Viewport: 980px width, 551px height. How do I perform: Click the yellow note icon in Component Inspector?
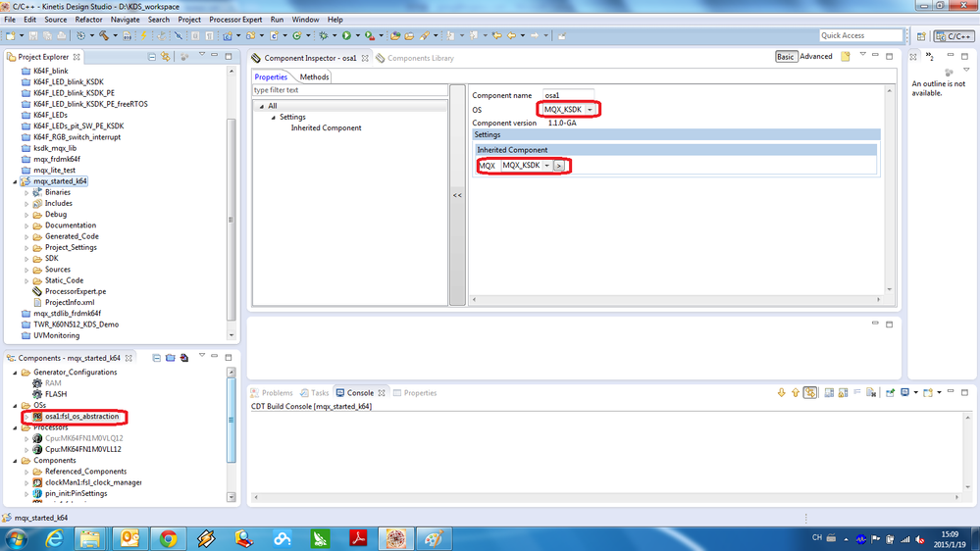coord(845,57)
